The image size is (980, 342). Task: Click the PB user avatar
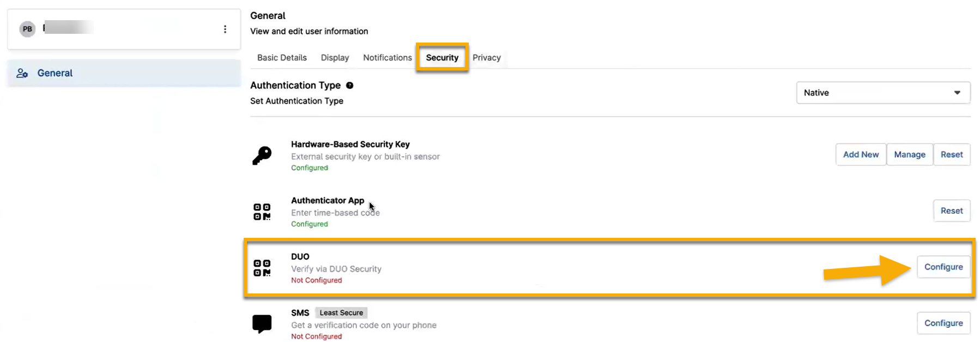point(27,29)
